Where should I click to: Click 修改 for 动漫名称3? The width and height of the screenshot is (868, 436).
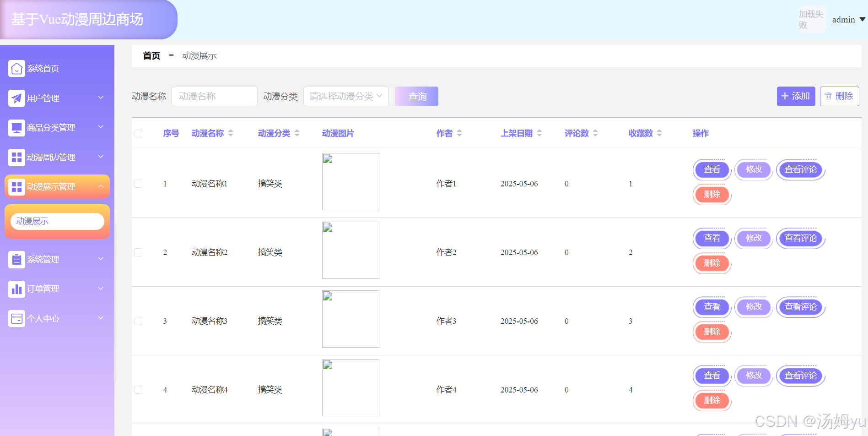tap(754, 307)
